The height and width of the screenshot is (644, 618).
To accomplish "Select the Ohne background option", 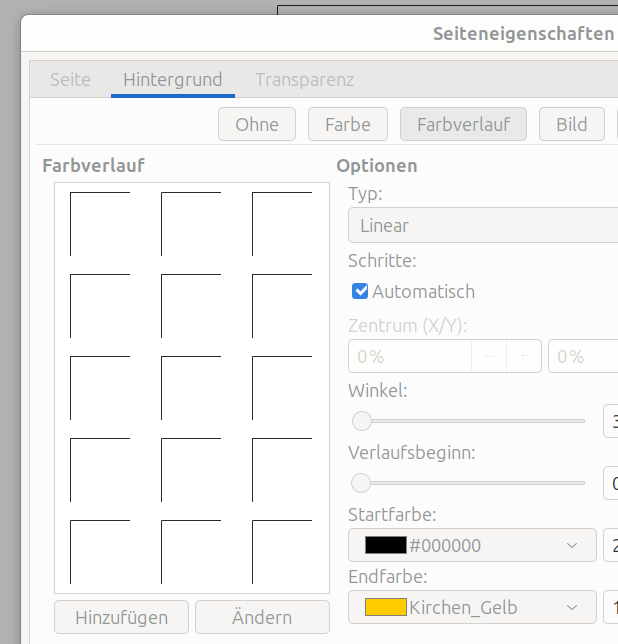I will tap(257, 125).
